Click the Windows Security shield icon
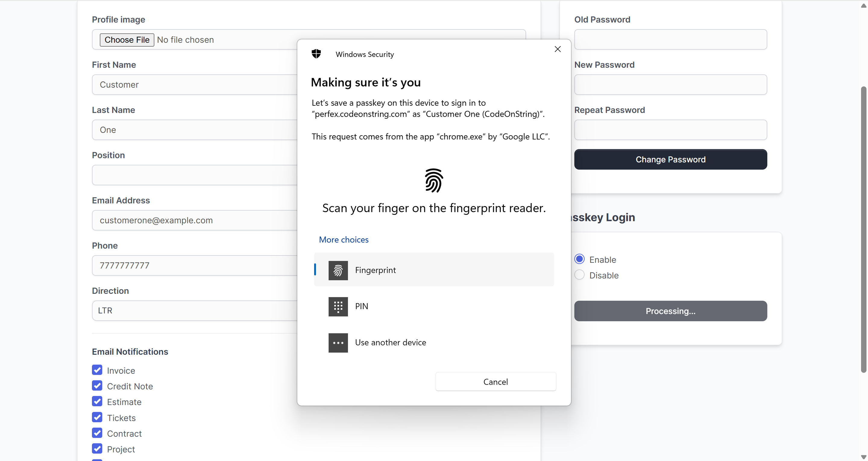This screenshot has height=461, width=868. 316,54
